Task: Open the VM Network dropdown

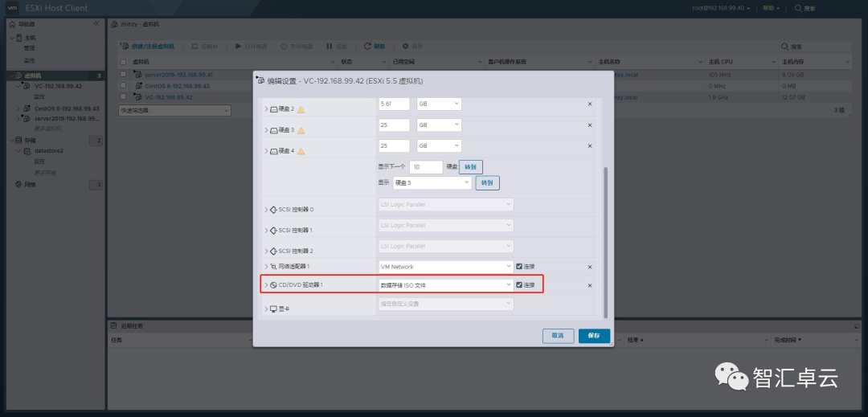Action: point(446,267)
